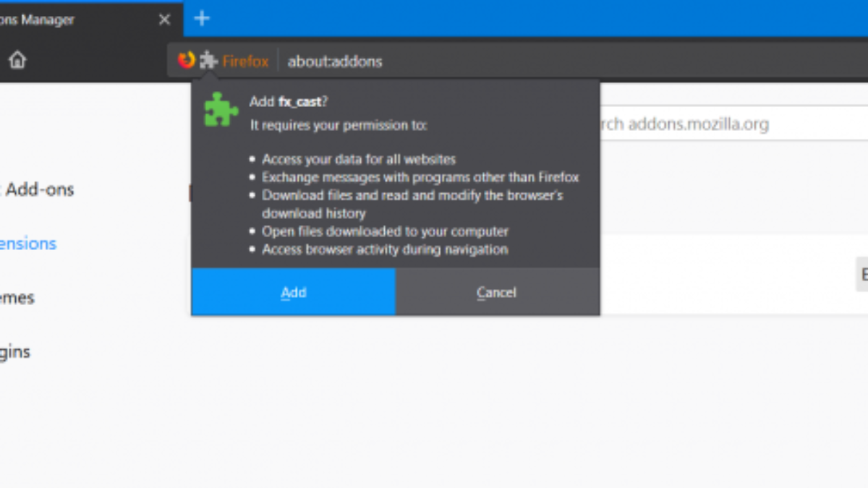Screen dimensions: 868x488
Task: Click the extension puzzle icon in the address bar
Action: 209,61
